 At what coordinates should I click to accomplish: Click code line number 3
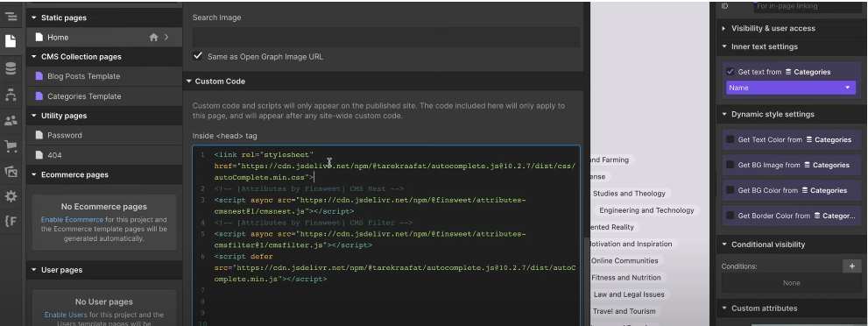pyautogui.click(x=203, y=200)
